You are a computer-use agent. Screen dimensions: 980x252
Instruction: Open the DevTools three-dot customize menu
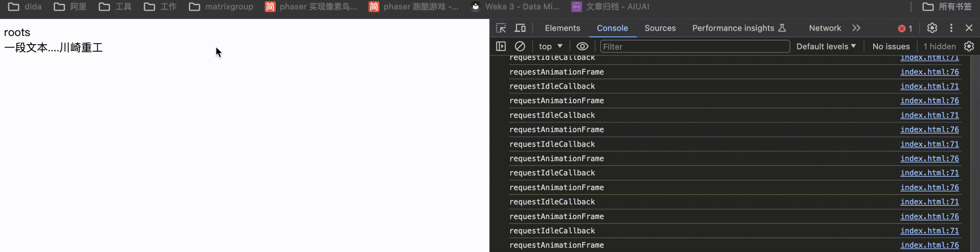[x=951, y=28]
